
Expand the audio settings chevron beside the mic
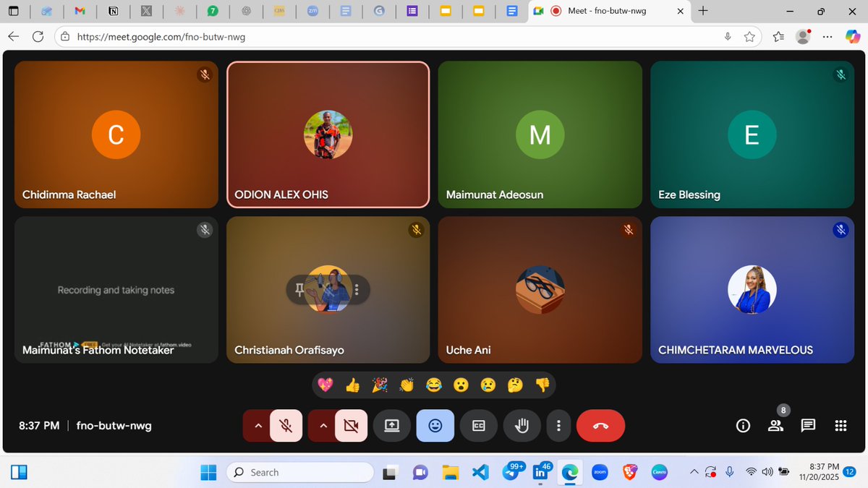coord(257,426)
